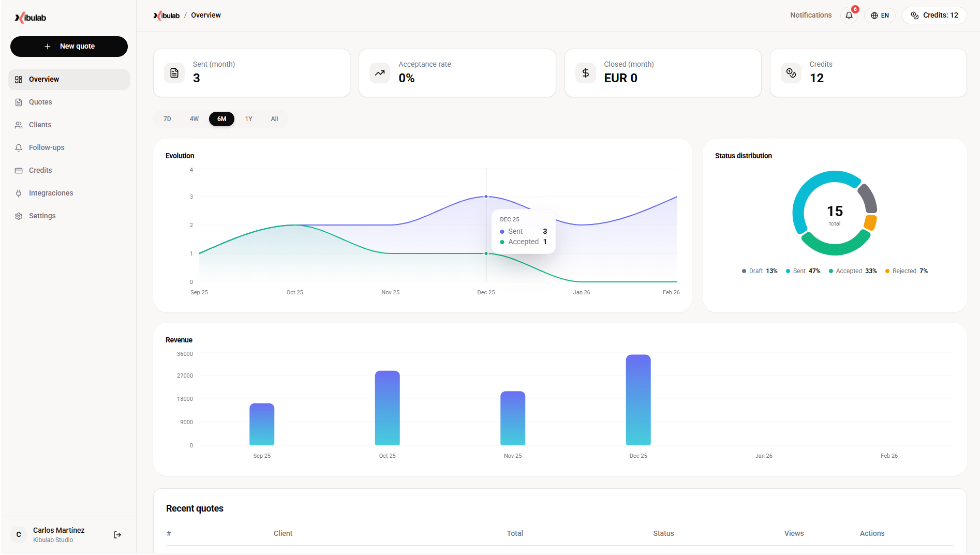
Task: Open Follow-ups from the sidebar
Action: tap(46, 147)
